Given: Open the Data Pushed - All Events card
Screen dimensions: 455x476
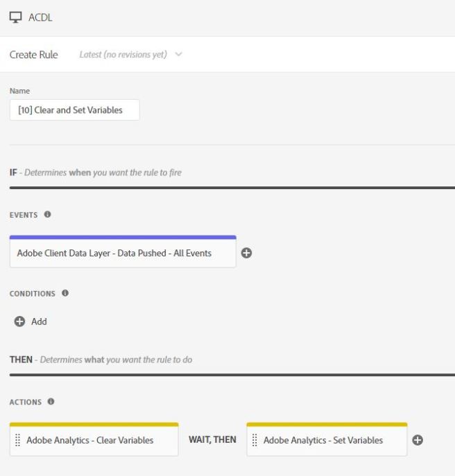Looking at the screenshot, I should pos(114,254).
